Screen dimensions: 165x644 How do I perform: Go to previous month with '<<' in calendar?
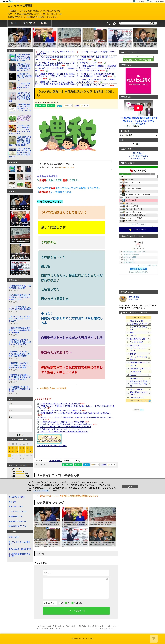pyautogui.click(x=13, y=440)
